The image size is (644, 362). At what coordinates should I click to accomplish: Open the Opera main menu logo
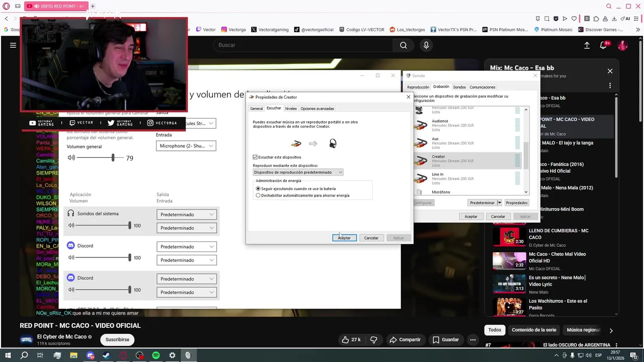tap(6, 6)
